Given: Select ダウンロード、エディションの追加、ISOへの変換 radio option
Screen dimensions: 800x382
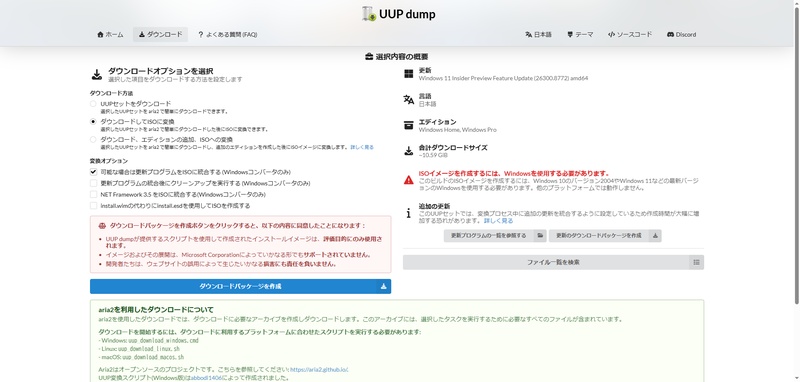Looking at the screenshot, I should 93,139.
